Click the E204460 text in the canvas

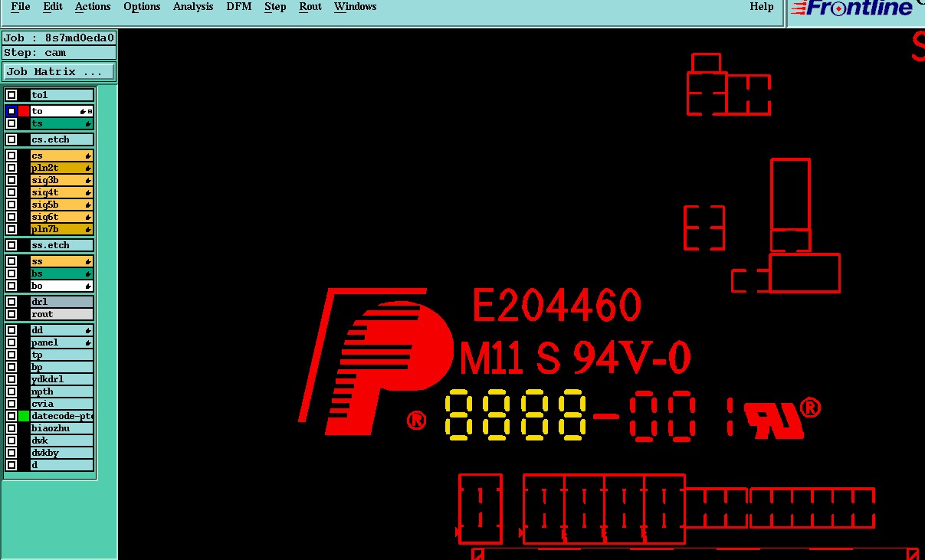(x=556, y=305)
